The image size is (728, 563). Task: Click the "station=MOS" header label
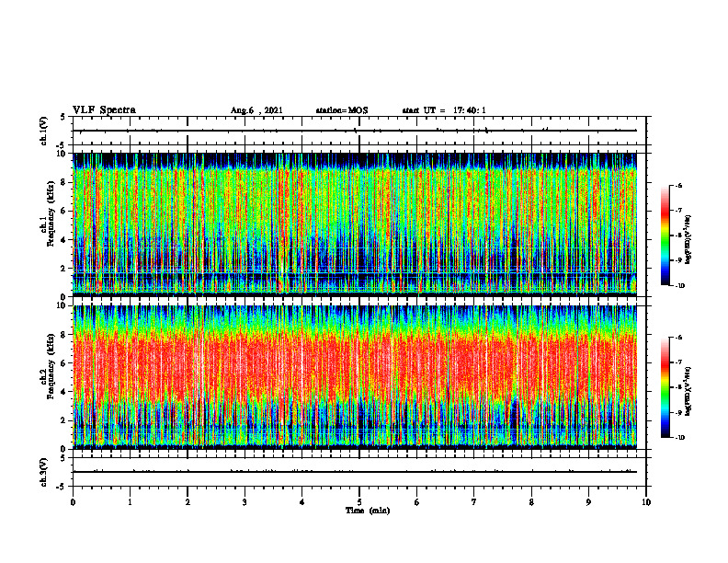pos(342,110)
